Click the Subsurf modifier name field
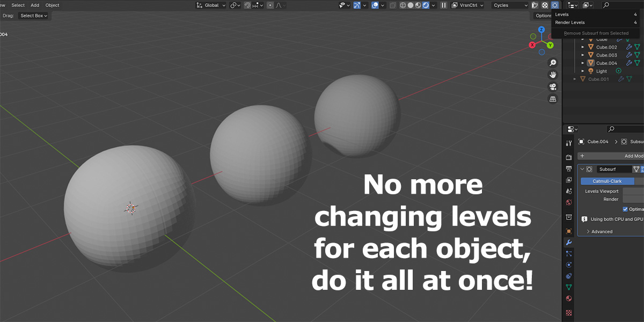This screenshot has height=322, width=644. [614, 169]
